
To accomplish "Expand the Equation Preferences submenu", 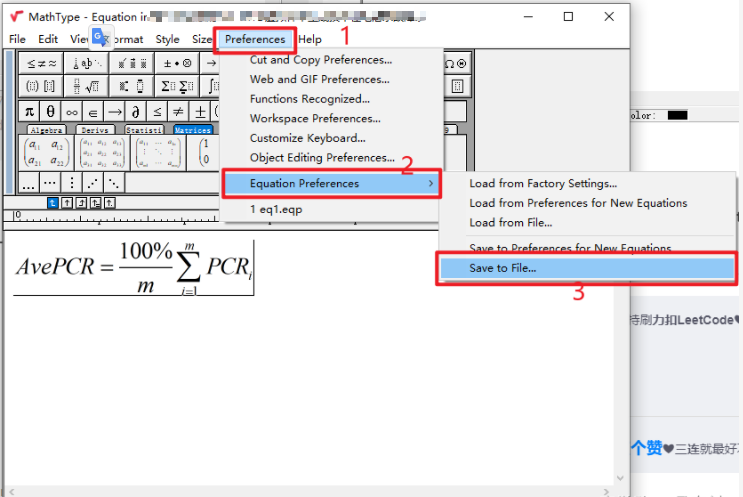I will click(x=331, y=183).
